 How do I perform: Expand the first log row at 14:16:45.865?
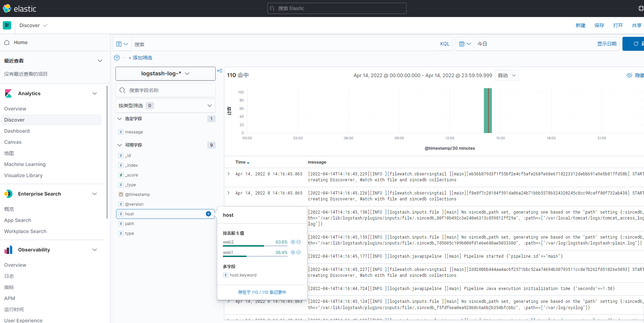228,174
